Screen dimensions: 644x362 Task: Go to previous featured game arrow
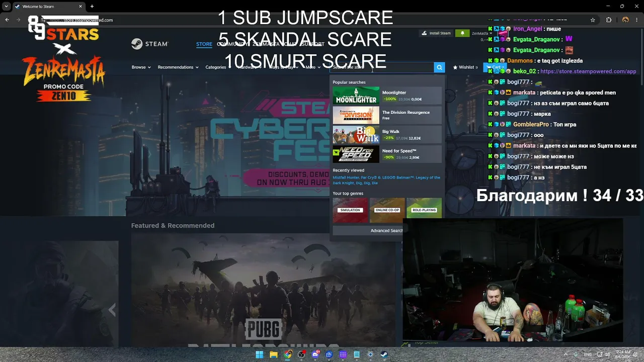point(112,310)
